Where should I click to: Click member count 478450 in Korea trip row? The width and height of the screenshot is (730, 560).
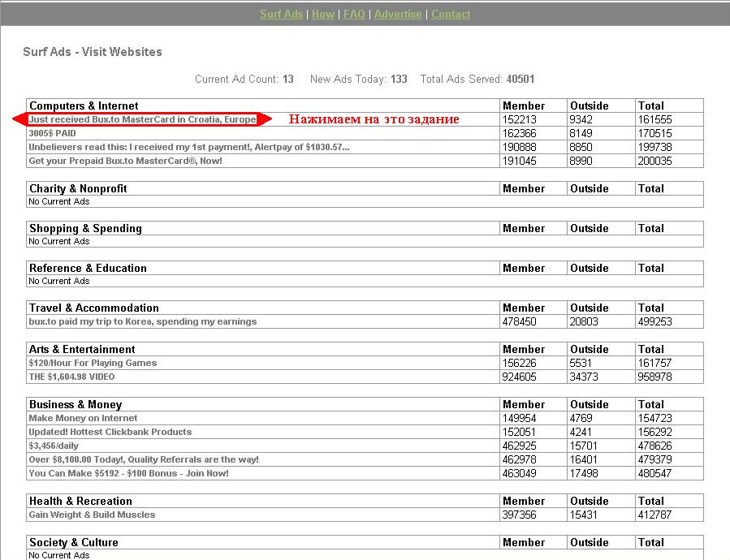[520, 321]
